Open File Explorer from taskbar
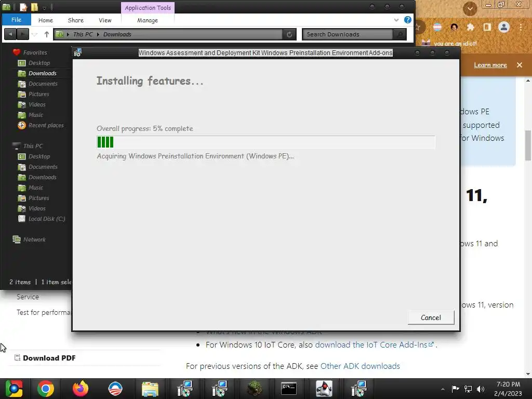 pyautogui.click(x=150, y=389)
